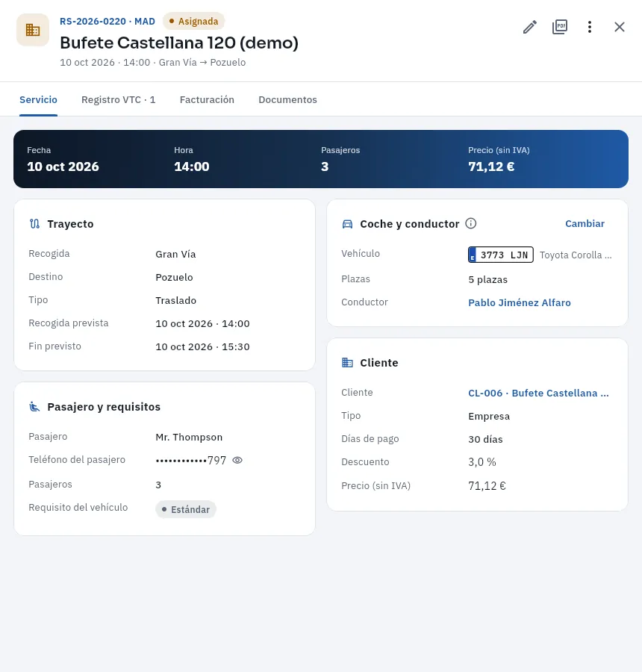Click the Traslado service type value
642x672 pixels.
[175, 300]
